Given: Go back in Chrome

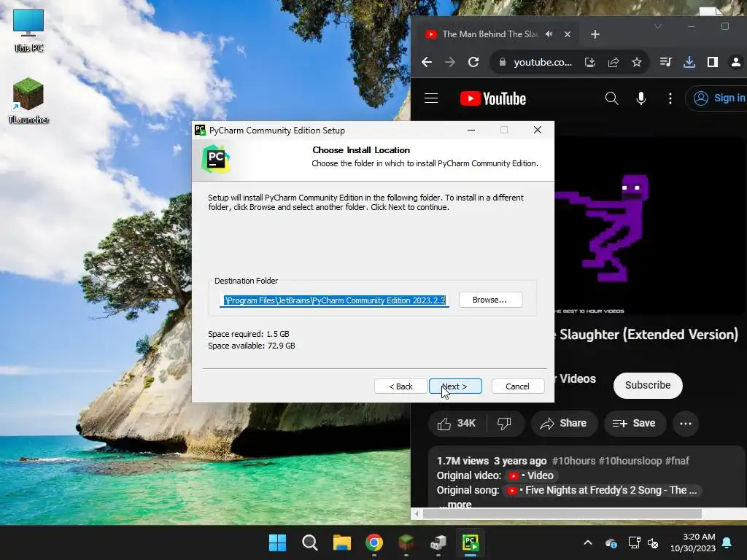Looking at the screenshot, I should (427, 62).
